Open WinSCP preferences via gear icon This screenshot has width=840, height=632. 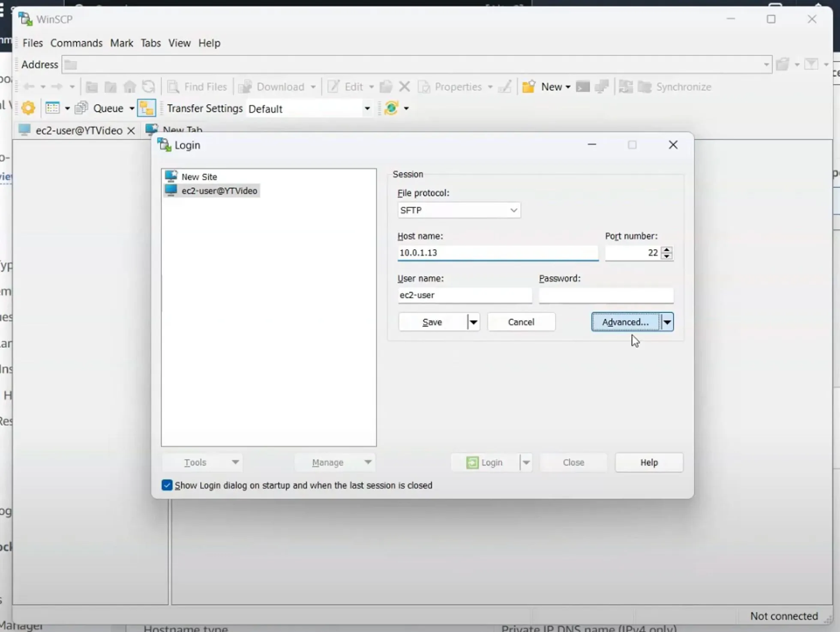point(27,108)
